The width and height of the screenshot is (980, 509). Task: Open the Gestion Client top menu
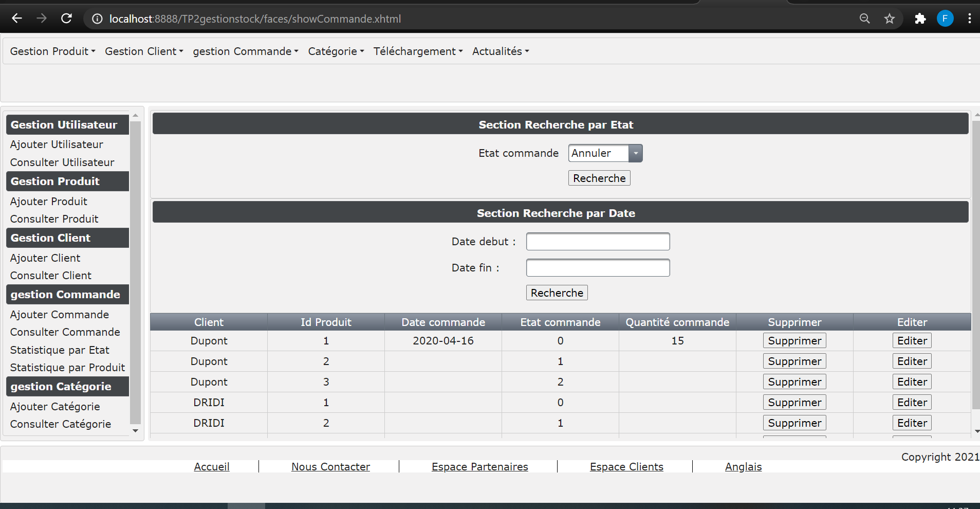pyautogui.click(x=144, y=51)
